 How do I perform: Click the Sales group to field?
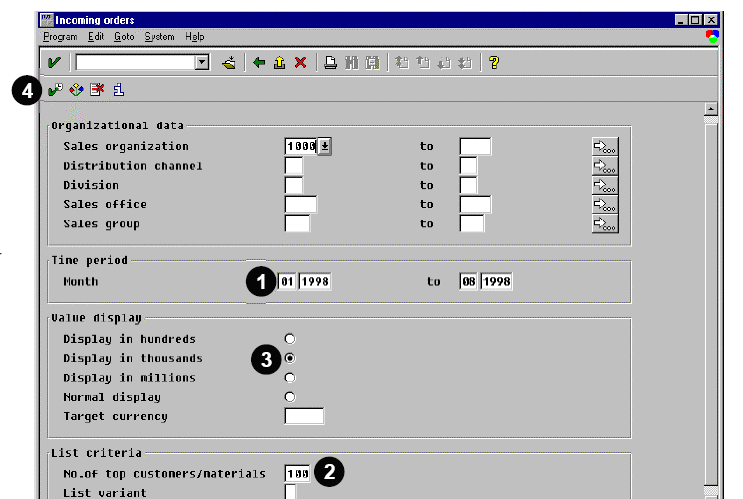click(472, 223)
